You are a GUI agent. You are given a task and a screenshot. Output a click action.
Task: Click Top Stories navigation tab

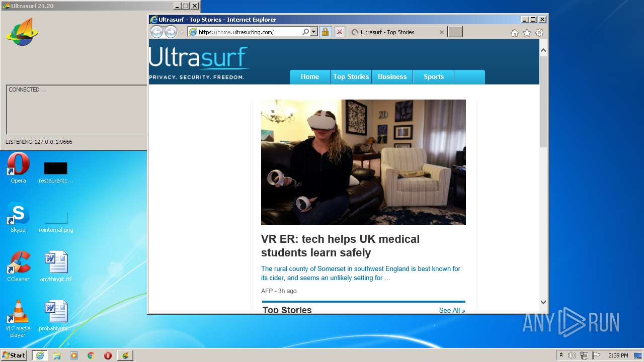tap(351, 77)
